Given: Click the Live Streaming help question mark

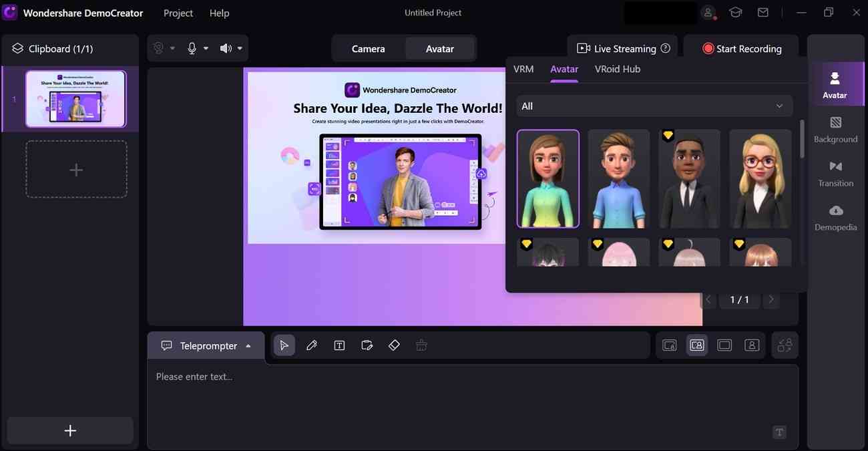Looking at the screenshot, I should pyautogui.click(x=665, y=48).
